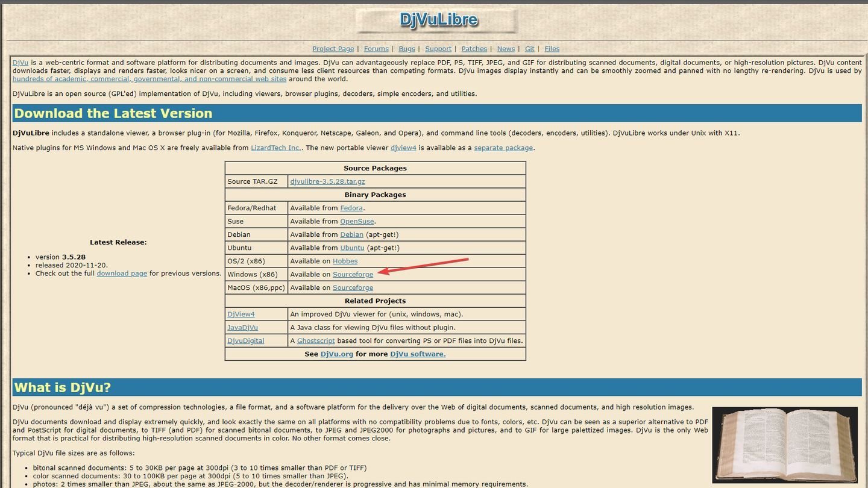Click the DjVuLibre logo banner
Viewport: 868px width, 488px height.
click(x=437, y=20)
